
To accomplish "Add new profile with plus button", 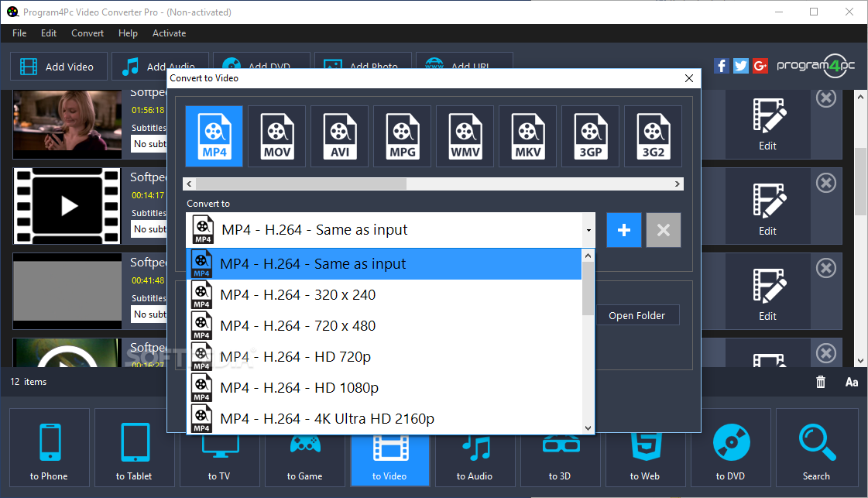I will [624, 230].
